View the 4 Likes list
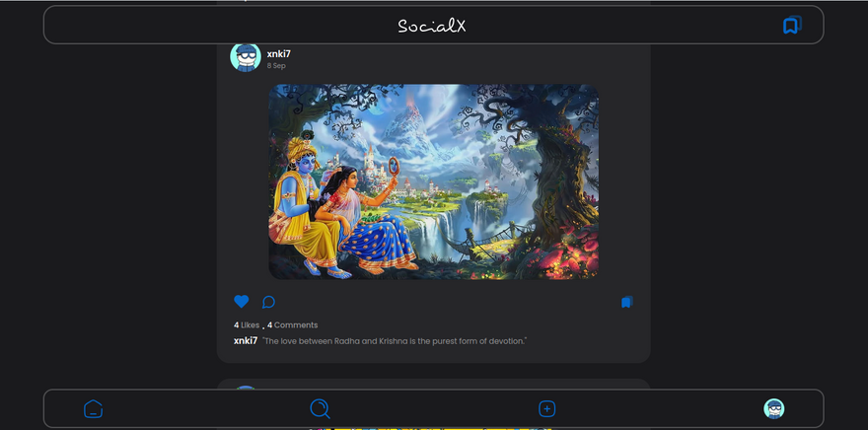Viewport: 868px width, 430px height. point(247,324)
